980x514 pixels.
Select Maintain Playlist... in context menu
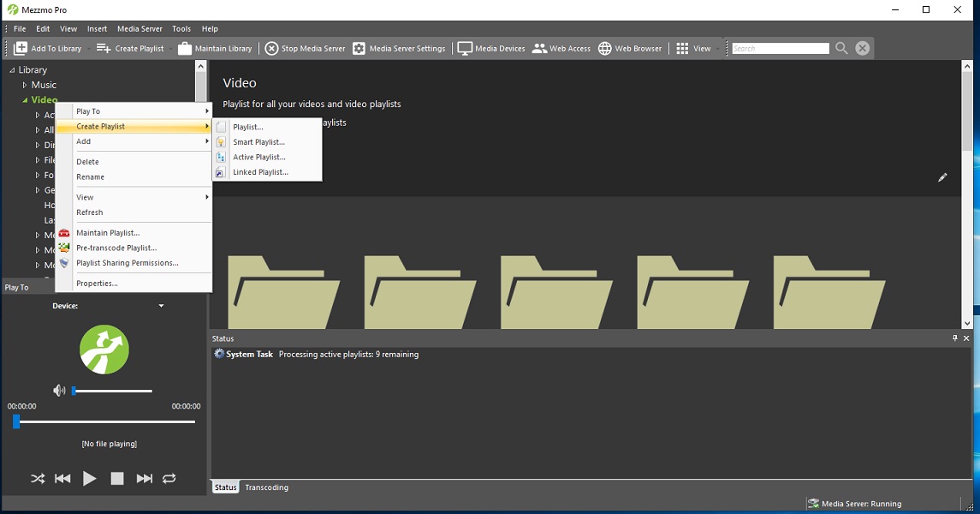point(134,233)
